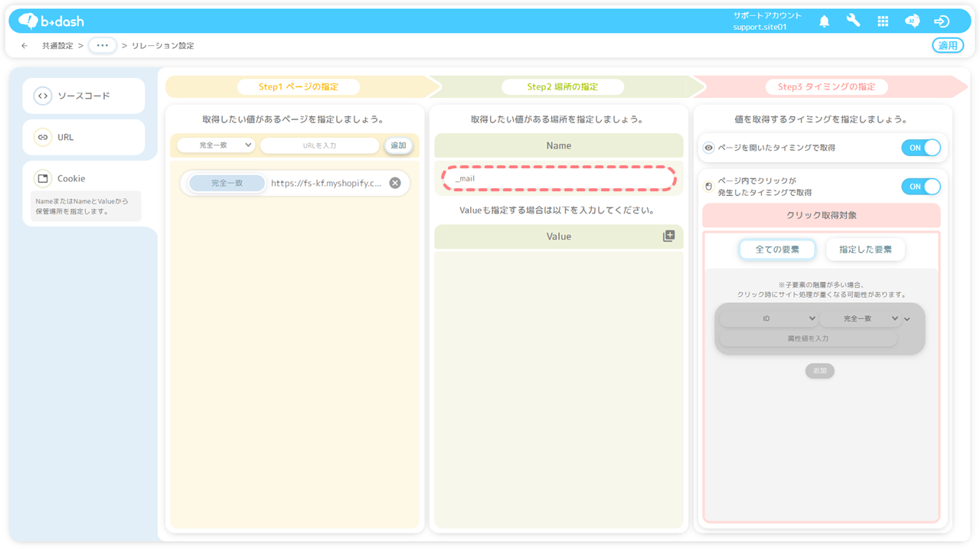Click the 共通設定 breadcrumb link

pyautogui.click(x=57, y=46)
